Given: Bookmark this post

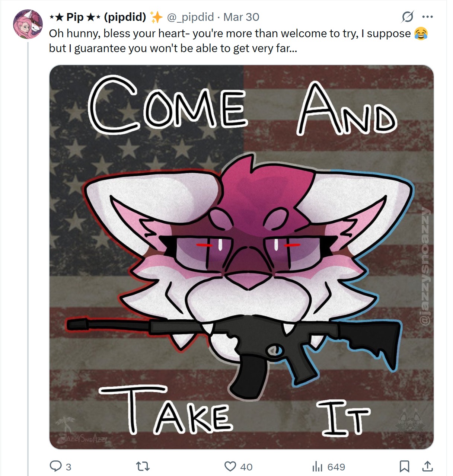Looking at the screenshot, I should pos(405,466).
